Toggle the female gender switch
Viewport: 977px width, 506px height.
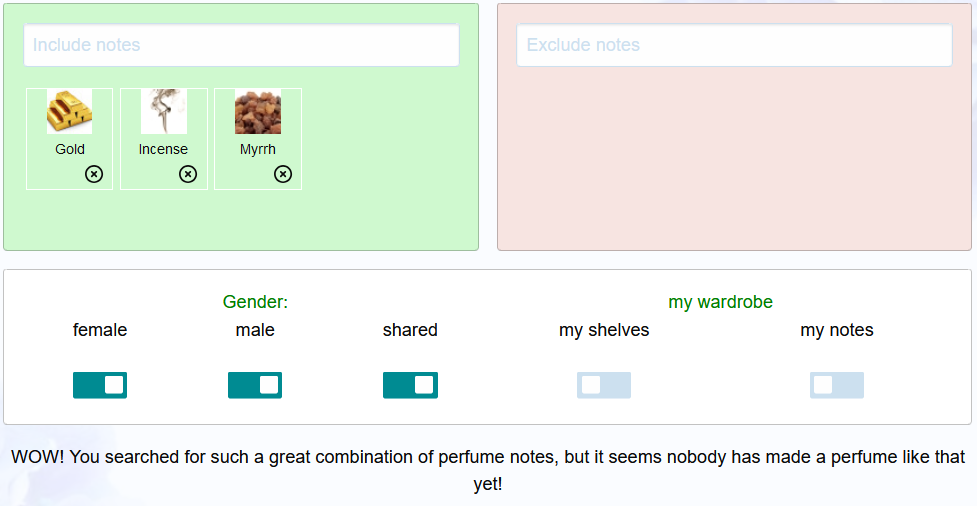tap(100, 385)
